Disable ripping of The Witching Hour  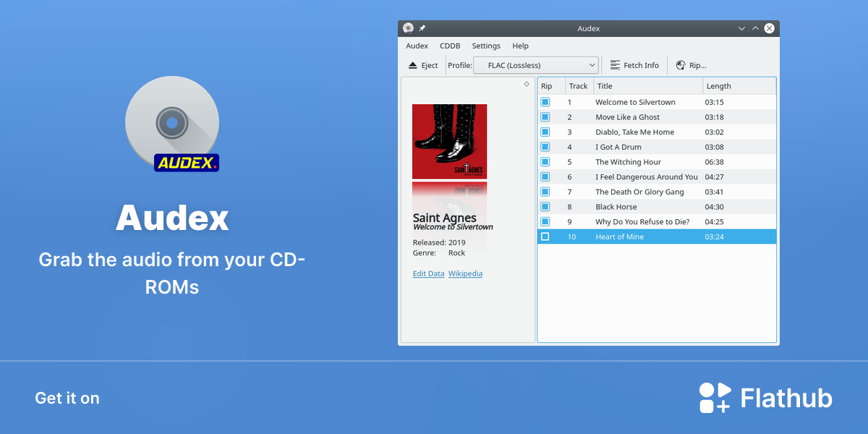[x=545, y=162]
